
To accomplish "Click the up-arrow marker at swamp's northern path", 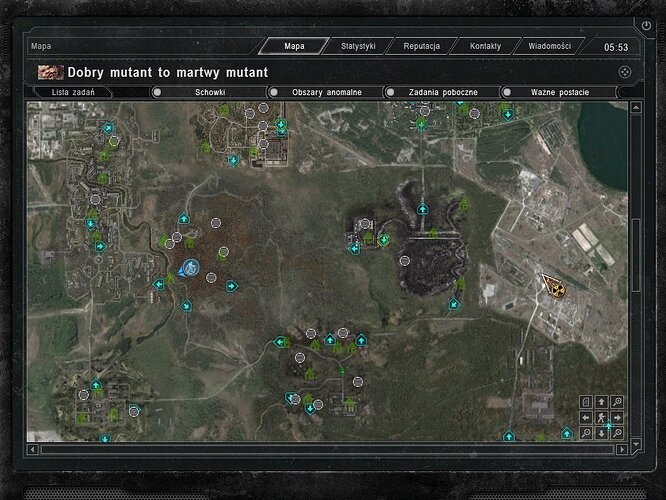I will [183, 218].
